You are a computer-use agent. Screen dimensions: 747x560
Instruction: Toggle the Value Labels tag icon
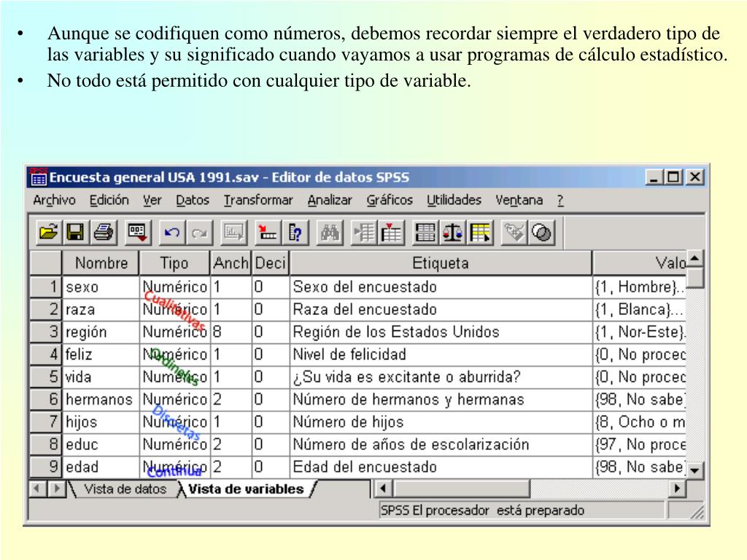(514, 233)
